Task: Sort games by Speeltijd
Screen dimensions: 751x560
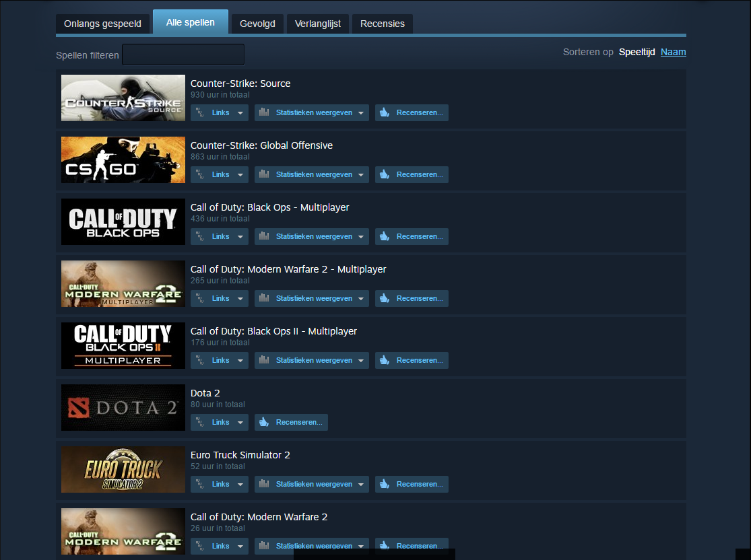Action: (x=636, y=52)
